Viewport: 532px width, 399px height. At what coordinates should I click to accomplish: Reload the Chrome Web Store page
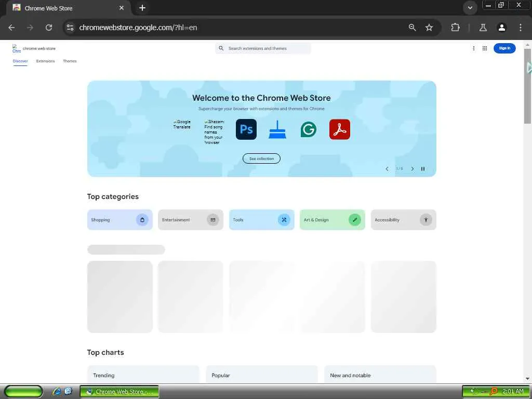point(49,28)
